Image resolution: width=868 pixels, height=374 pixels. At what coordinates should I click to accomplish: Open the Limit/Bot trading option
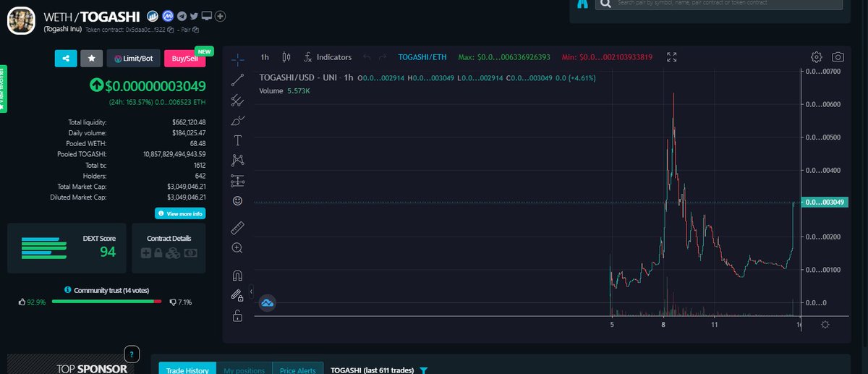point(134,58)
